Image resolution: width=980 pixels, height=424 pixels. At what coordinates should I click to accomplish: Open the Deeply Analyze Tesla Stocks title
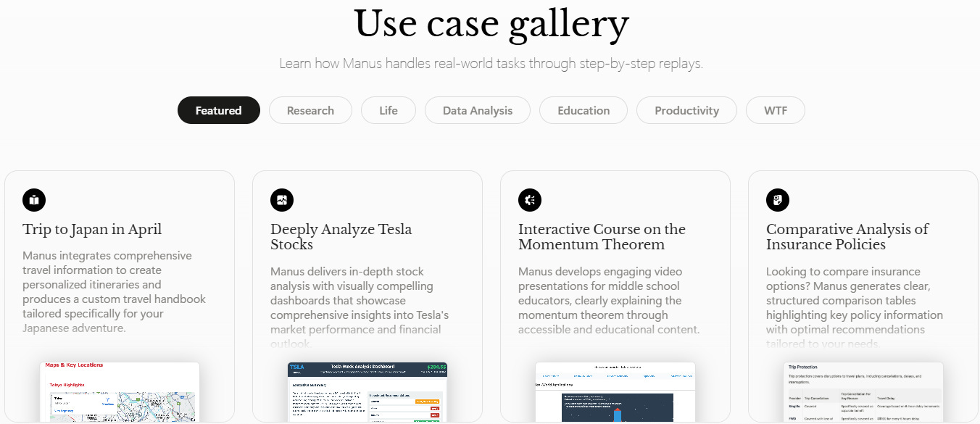(x=341, y=237)
